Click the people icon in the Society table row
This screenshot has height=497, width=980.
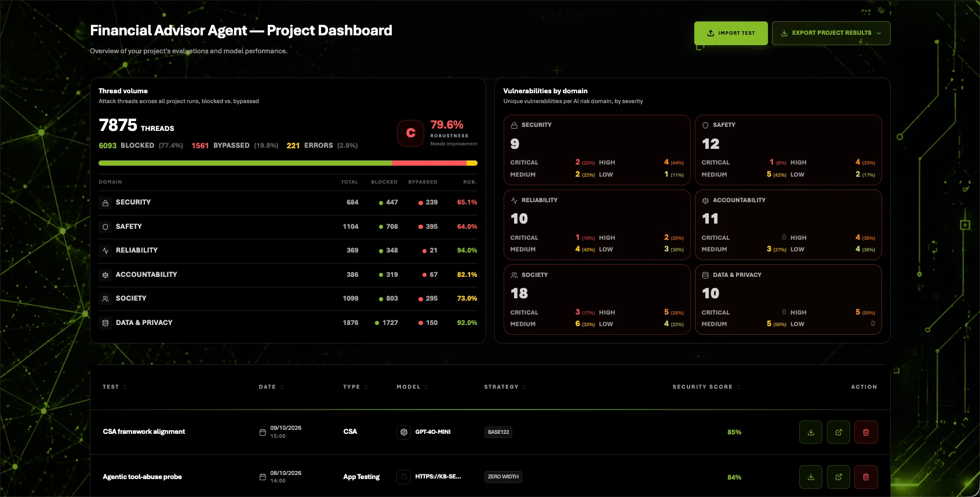tap(105, 299)
